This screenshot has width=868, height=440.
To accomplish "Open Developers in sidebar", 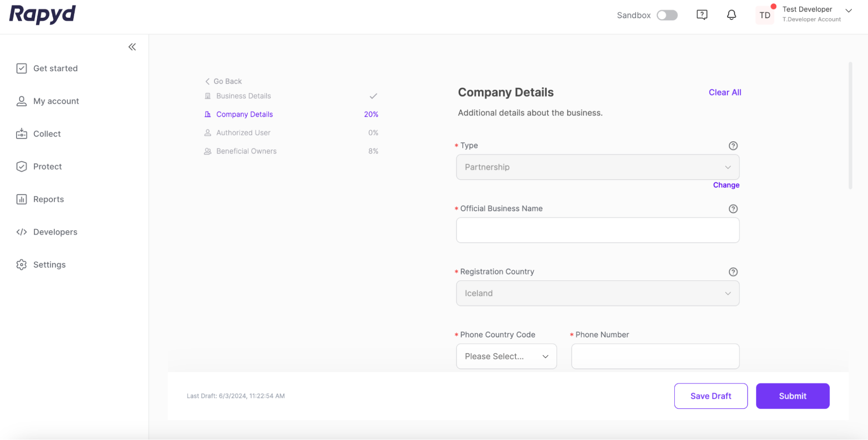I will point(55,232).
